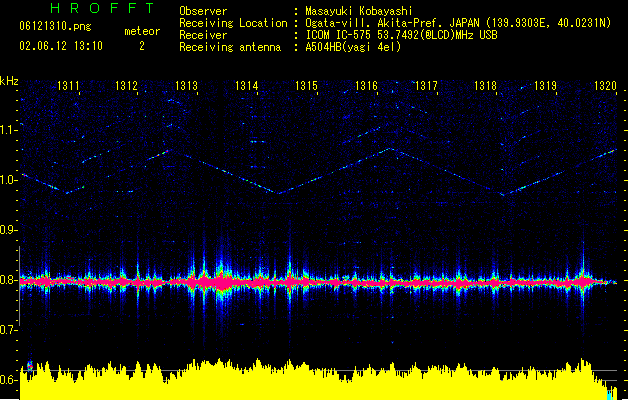This screenshot has height=400, width=629.
Task: Click the Receiver label
Action: (x=203, y=35)
